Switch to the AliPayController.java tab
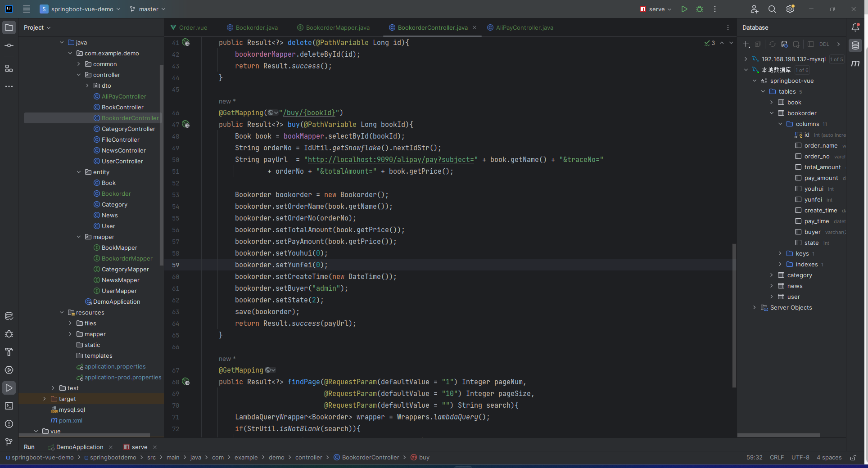 pos(520,27)
